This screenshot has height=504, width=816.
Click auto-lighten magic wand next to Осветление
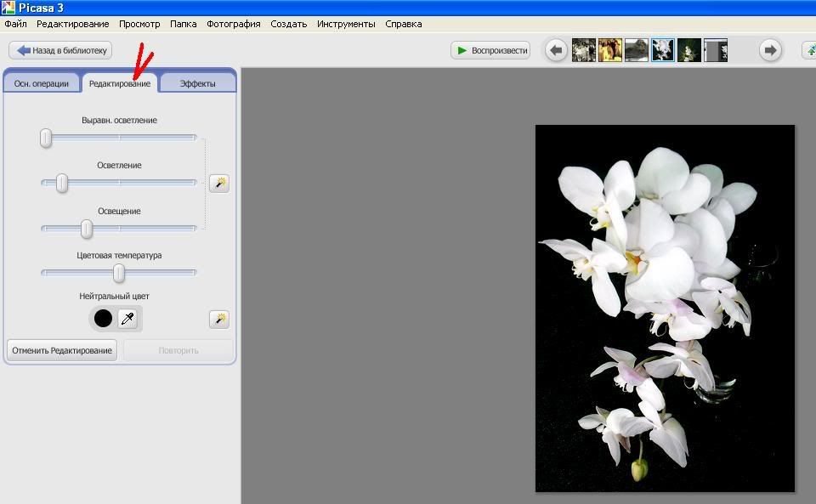pyautogui.click(x=219, y=184)
